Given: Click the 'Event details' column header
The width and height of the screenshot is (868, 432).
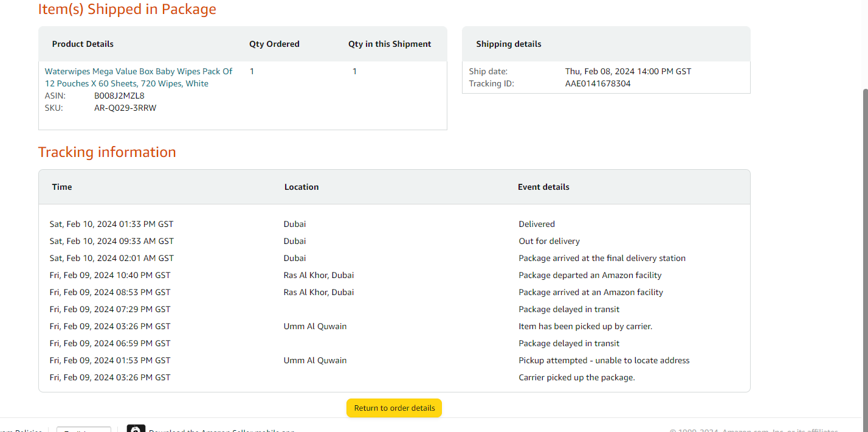Looking at the screenshot, I should pos(543,187).
